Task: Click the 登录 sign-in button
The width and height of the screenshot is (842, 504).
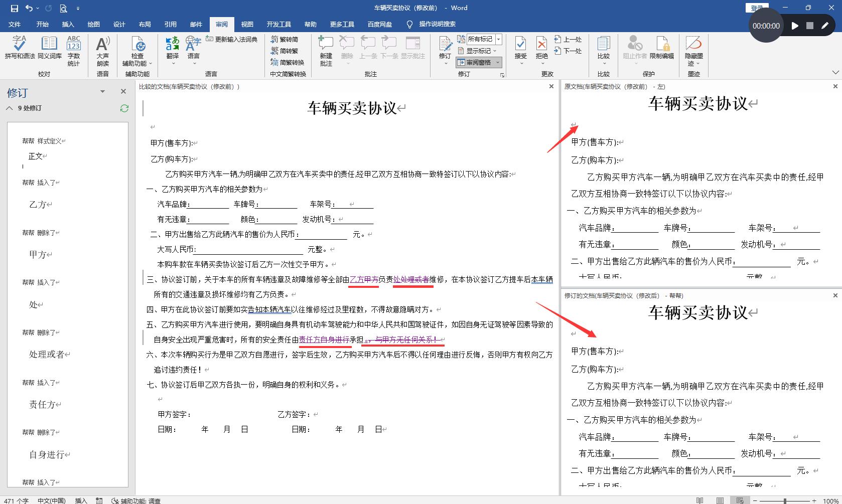Action: click(758, 8)
